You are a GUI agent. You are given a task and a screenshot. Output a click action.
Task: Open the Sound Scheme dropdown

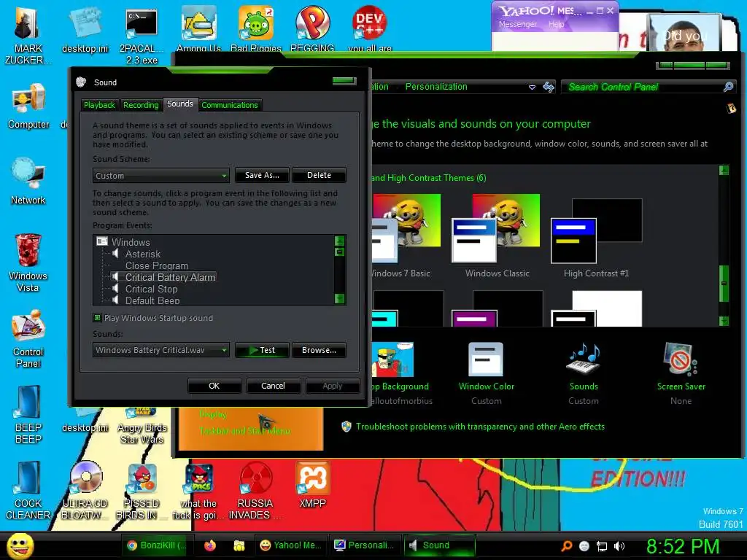click(x=161, y=175)
